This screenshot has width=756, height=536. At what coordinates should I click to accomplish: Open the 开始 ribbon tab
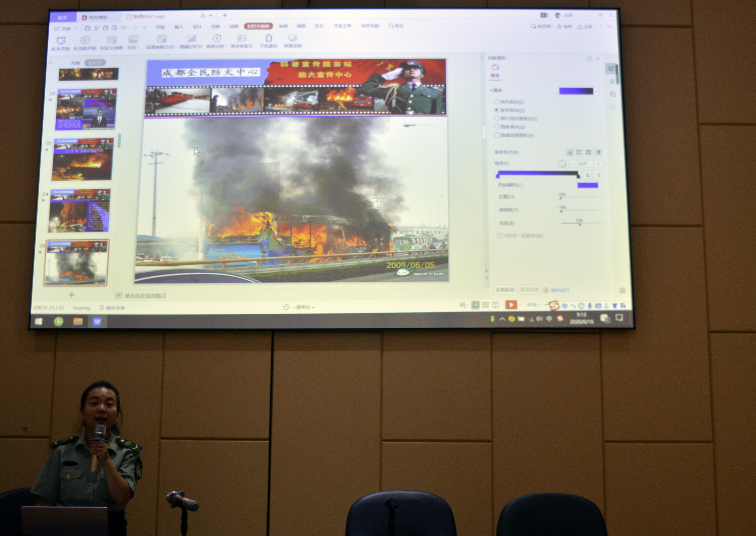click(x=161, y=27)
